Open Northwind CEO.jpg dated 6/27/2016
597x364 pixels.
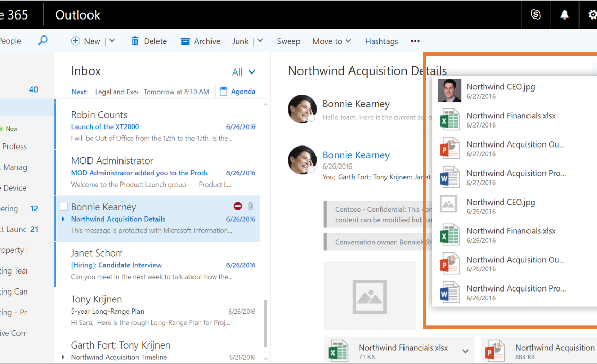click(x=514, y=90)
